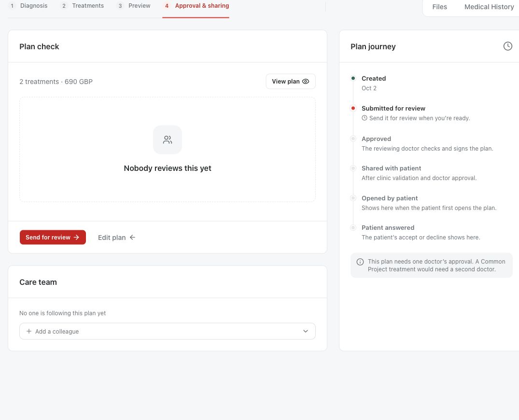Click the small clock icon beside Send it for review
The width and height of the screenshot is (519, 420).
point(365,118)
